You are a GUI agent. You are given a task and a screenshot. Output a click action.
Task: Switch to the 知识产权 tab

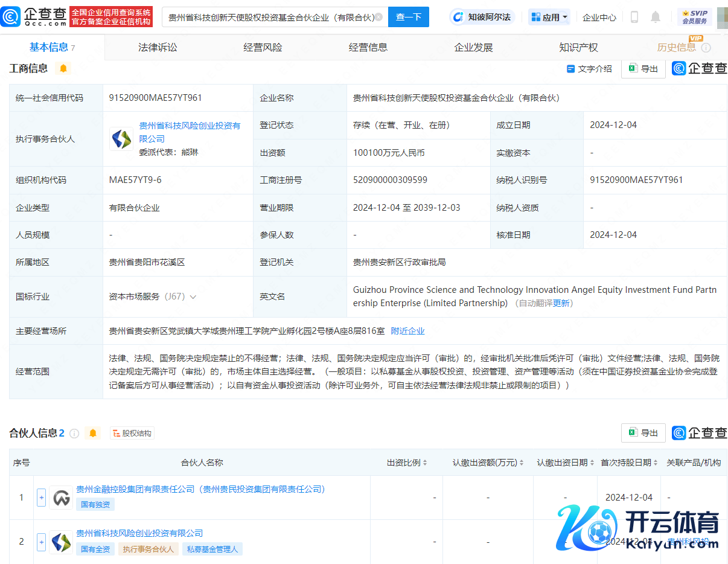[578, 47]
